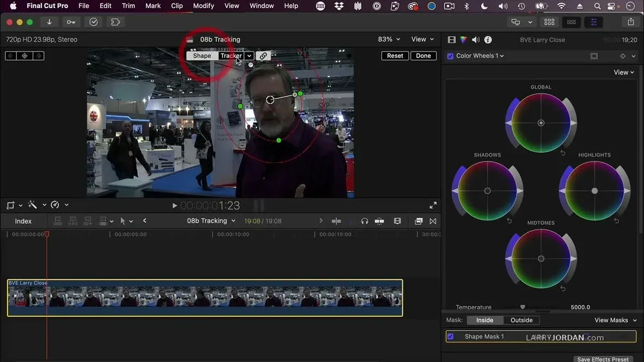Open the Trim menu
The image size is (644, 362).
pos(128,6)
